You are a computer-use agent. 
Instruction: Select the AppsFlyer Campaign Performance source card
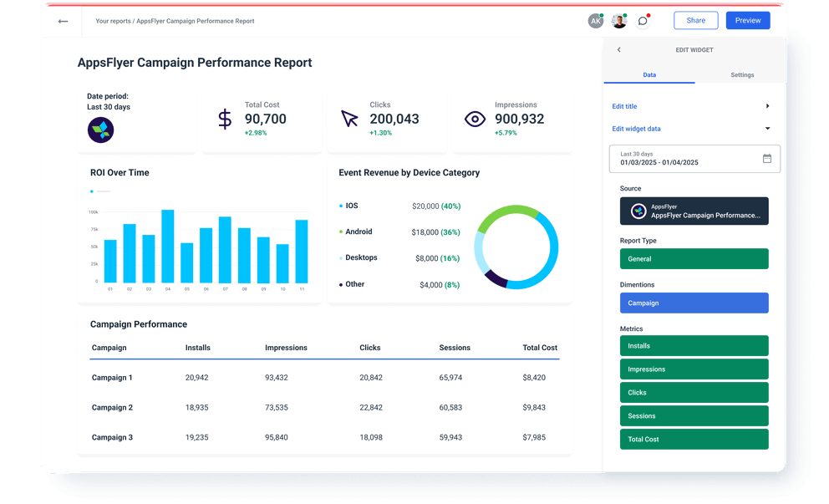coord(694,211)
